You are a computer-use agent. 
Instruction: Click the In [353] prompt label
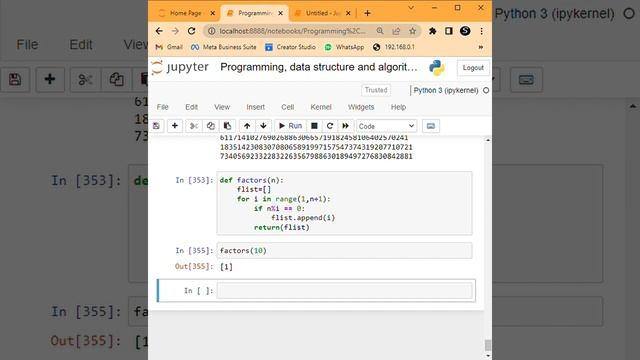point(194,180)
